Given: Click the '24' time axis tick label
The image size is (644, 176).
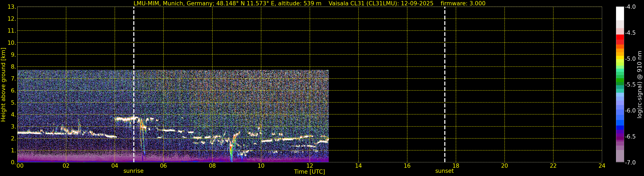Looking at the screenshot, I should [602, 166].
